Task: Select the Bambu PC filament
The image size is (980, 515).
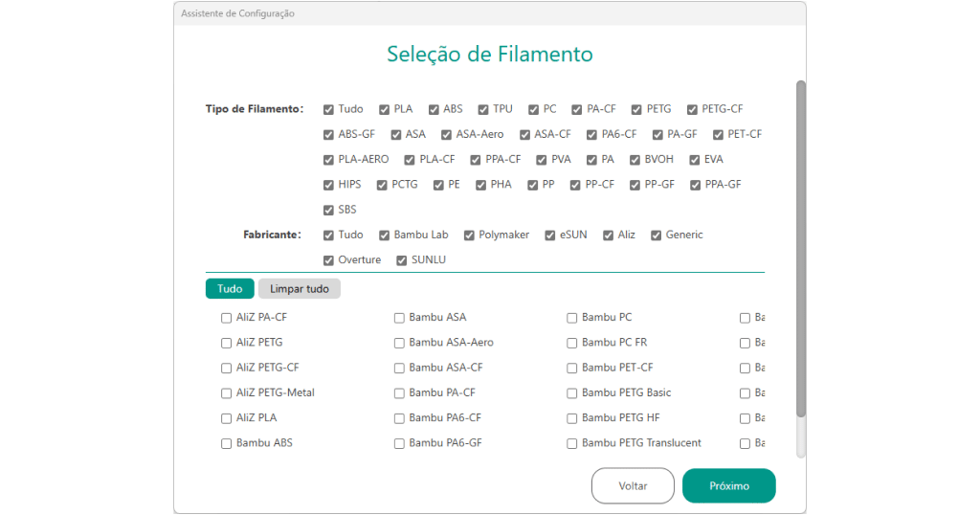Action: pos(572,318)
